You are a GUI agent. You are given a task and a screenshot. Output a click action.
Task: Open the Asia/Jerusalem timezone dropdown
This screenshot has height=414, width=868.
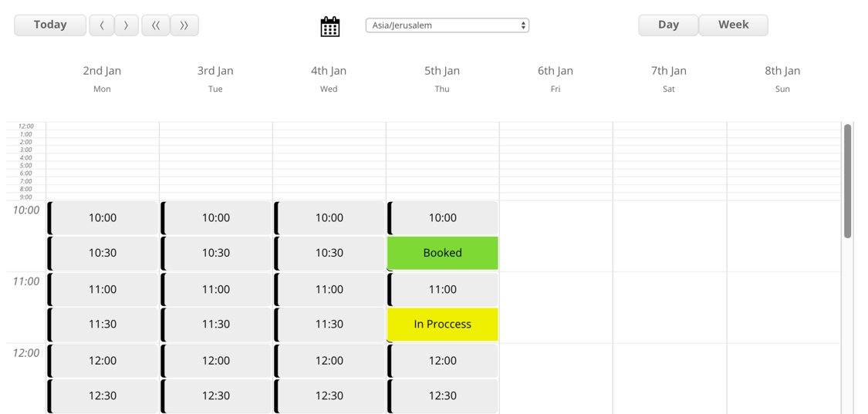447,25
